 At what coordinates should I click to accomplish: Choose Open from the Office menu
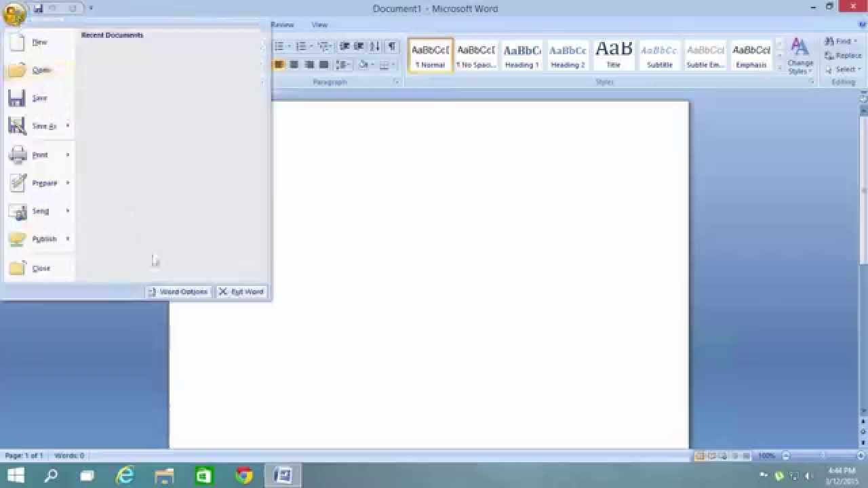(39, 70)
